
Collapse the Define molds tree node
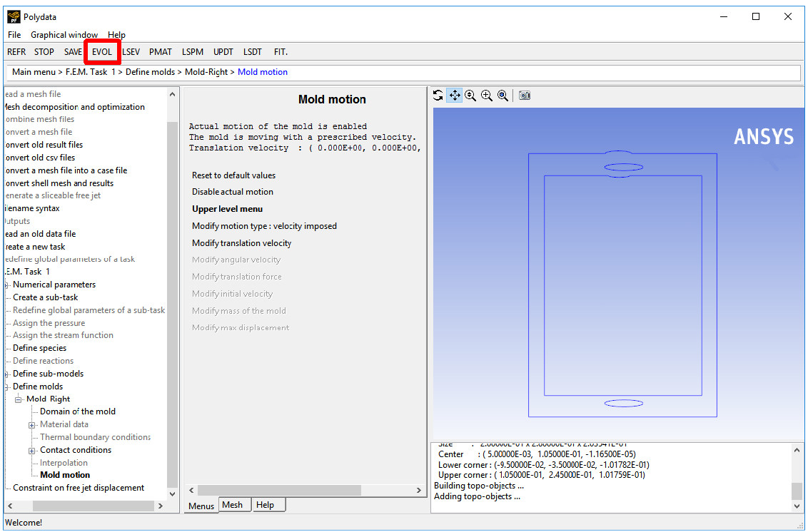(6, 387)
